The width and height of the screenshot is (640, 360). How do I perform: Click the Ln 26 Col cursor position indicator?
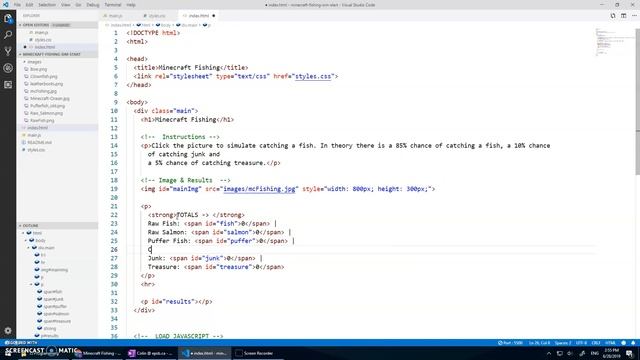540,343
